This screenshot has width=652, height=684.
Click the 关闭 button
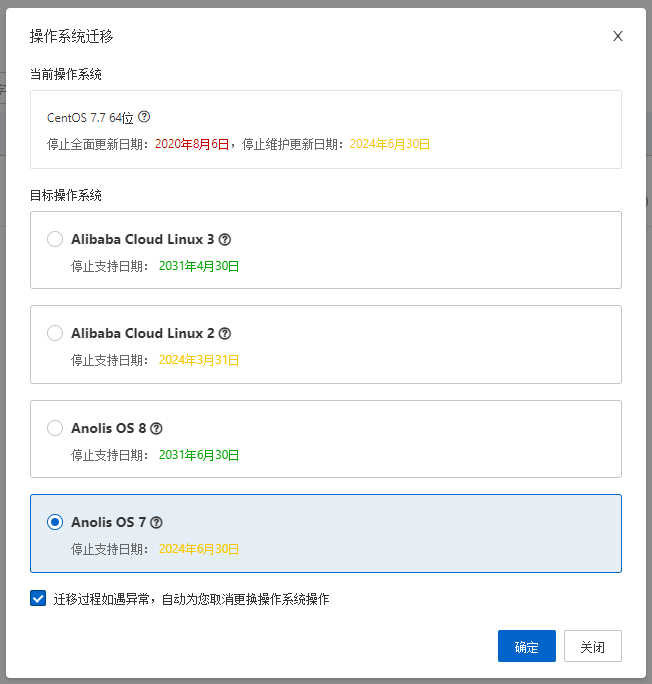tap(592, 646)
